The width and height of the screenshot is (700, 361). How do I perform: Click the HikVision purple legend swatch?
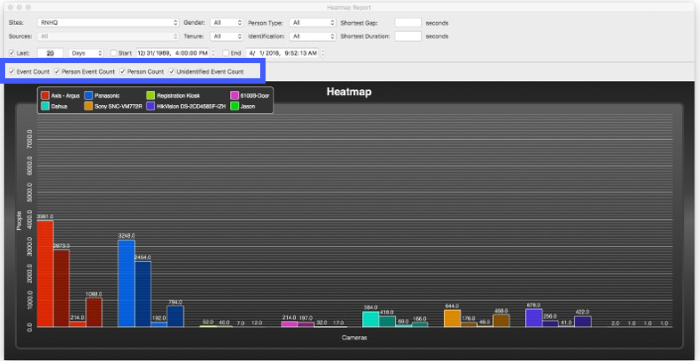coord(150,107)
